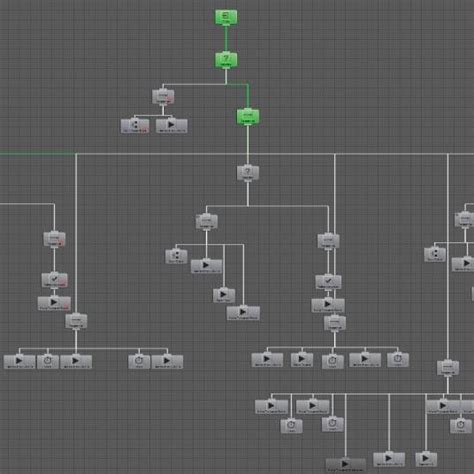
Task: Click the green sequence node below the green selector
Action: 248,116
